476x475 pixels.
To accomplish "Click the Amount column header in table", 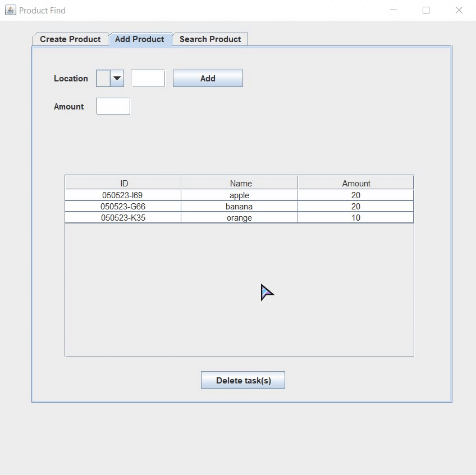I will pyautogui.click(x=356, y=183).
